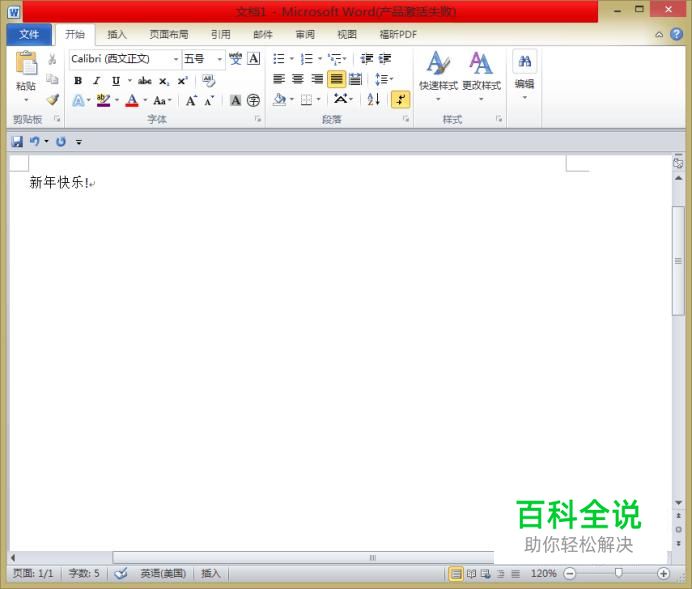Open the File tab
The height and width of the screenshot is (589, 692).
coord(29,34)
